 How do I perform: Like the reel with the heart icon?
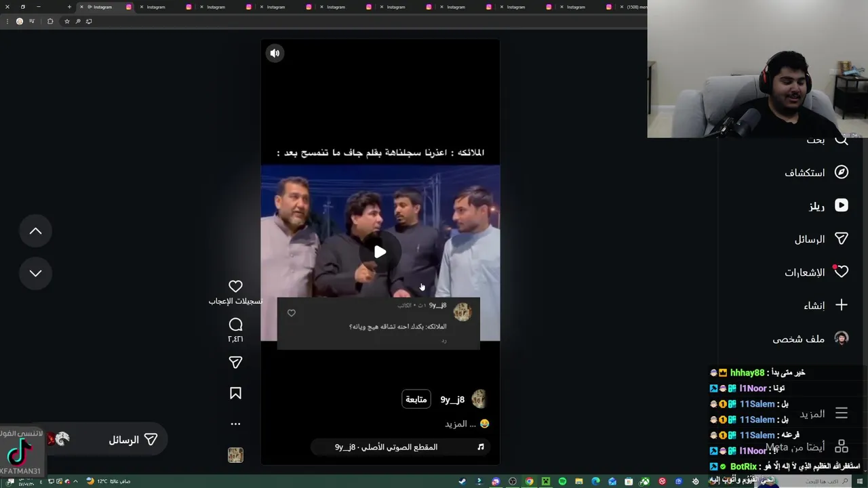[235, 287]
